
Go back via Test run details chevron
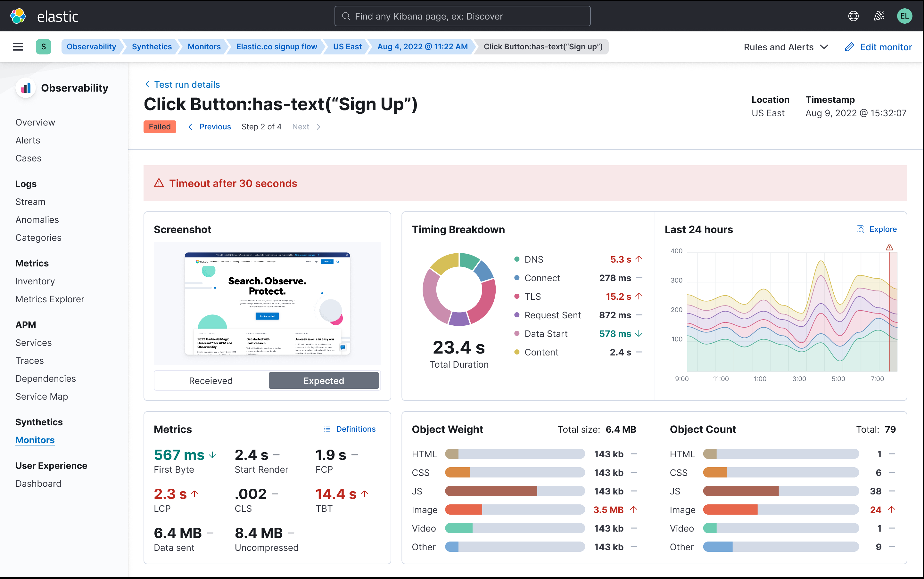coord(147,84)
